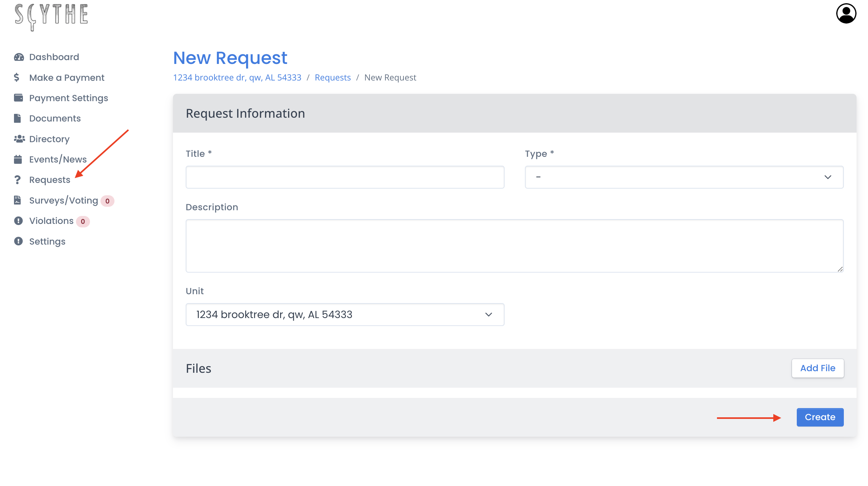Image resolution: width=868 pixels, height=486 pixels.
Task: Click into the Description text area
Action: click(514, 246)
